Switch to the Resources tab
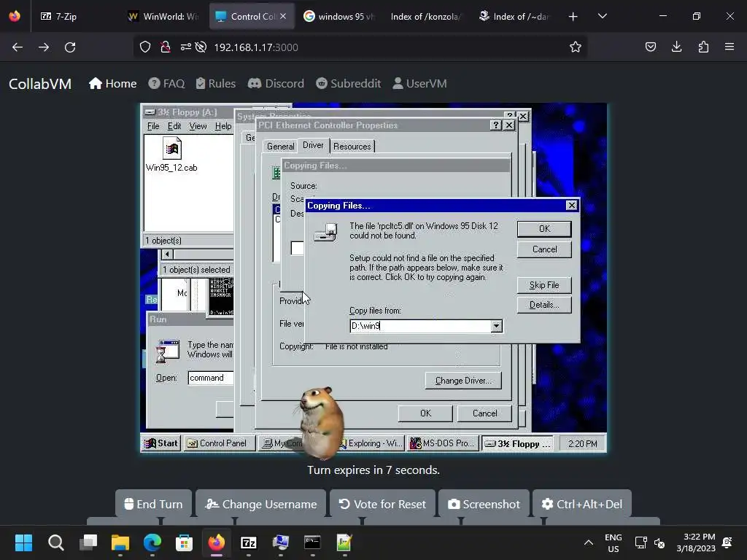This screenshot has width=747, height=560. click(352, 146)
